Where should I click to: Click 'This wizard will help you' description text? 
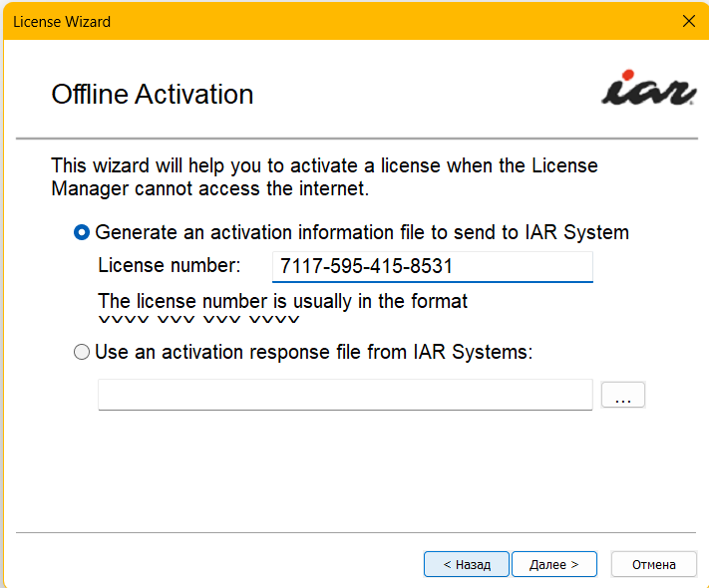click(324, 177)
